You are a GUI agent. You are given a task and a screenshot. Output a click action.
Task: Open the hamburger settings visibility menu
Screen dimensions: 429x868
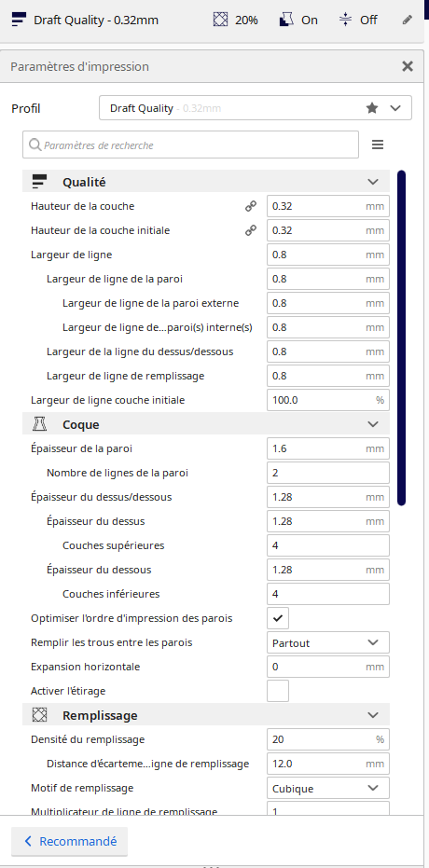[378, 145]
